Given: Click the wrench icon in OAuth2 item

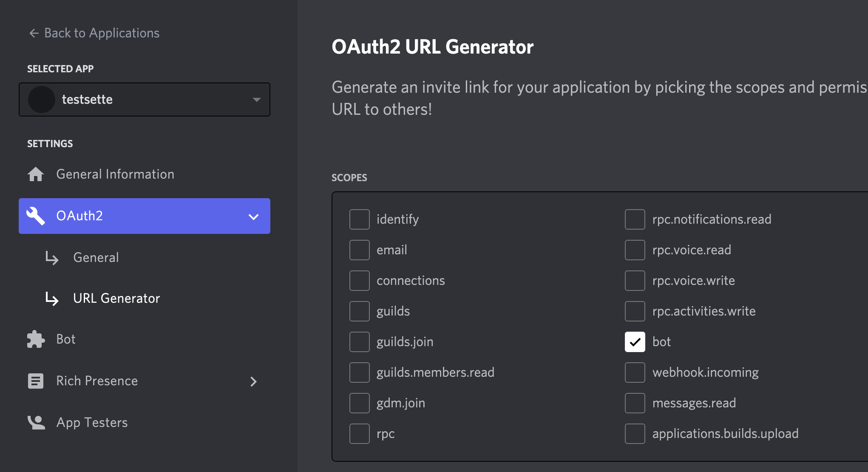Looking at the screenshot, I should coord(36,216).
